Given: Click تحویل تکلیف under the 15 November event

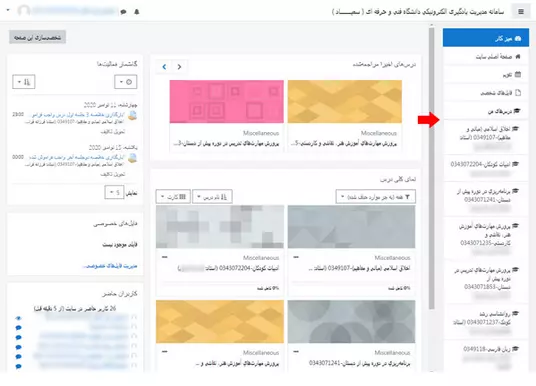Looking at the screenshot, I should coord(113,174).
